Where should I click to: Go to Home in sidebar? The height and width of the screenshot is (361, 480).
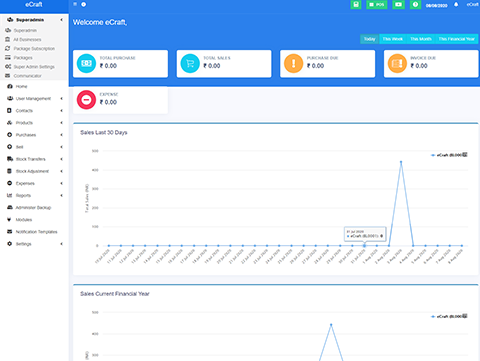coord(21,86)
